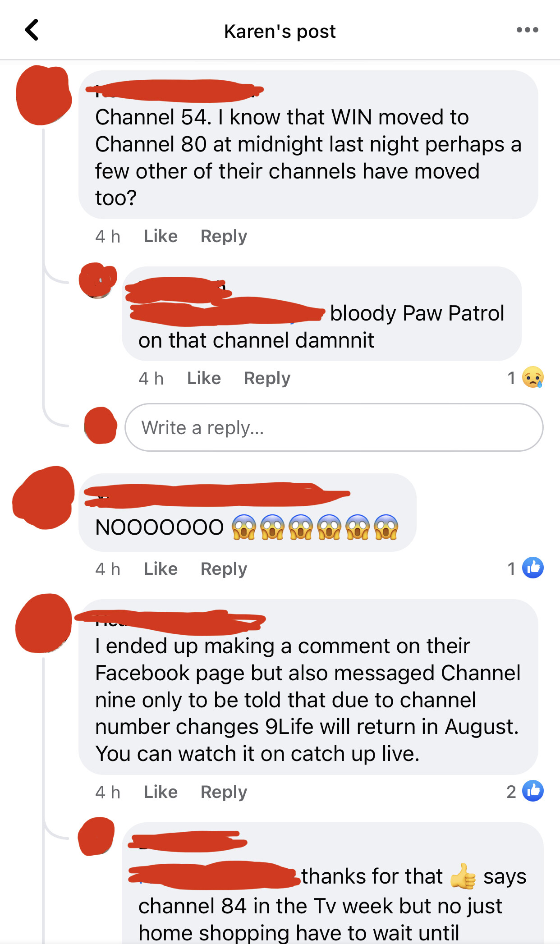Reply to the Paw Patrol comment

click(267, 378)
